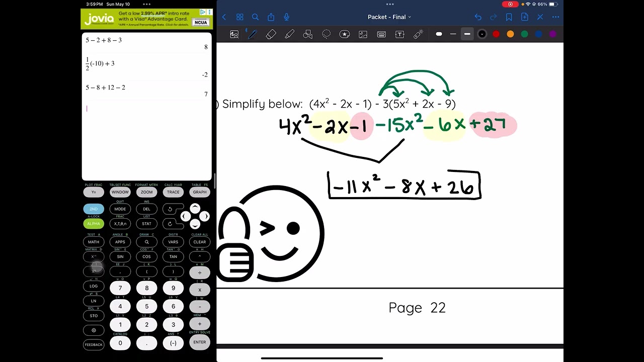Screen dimensions: 644x362
Task: Tap the CLEAR key
Action: 200,242
